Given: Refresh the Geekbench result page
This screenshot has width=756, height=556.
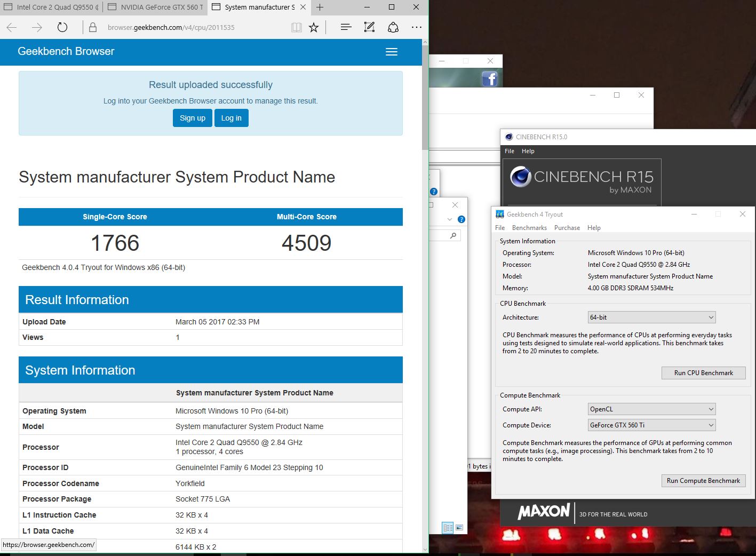Looking at the screenshot, I should [62, 27].
